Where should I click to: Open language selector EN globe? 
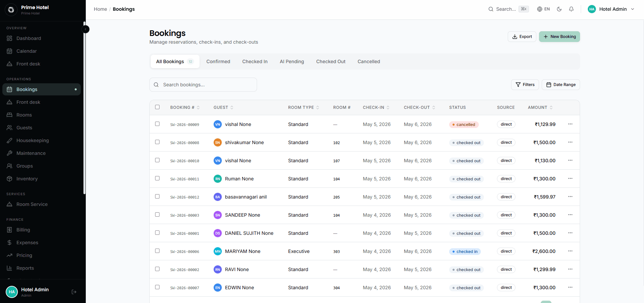pyautogui.click(x=543, y=9)
